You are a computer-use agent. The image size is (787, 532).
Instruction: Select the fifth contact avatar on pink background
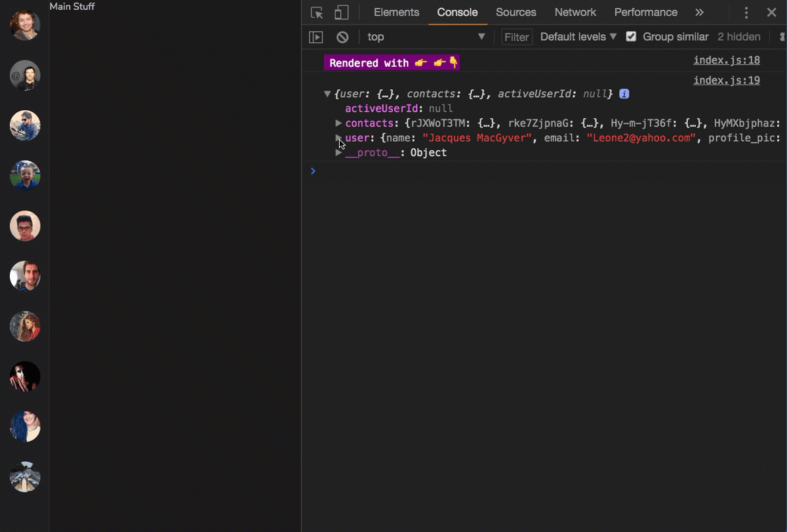[25, 226]
